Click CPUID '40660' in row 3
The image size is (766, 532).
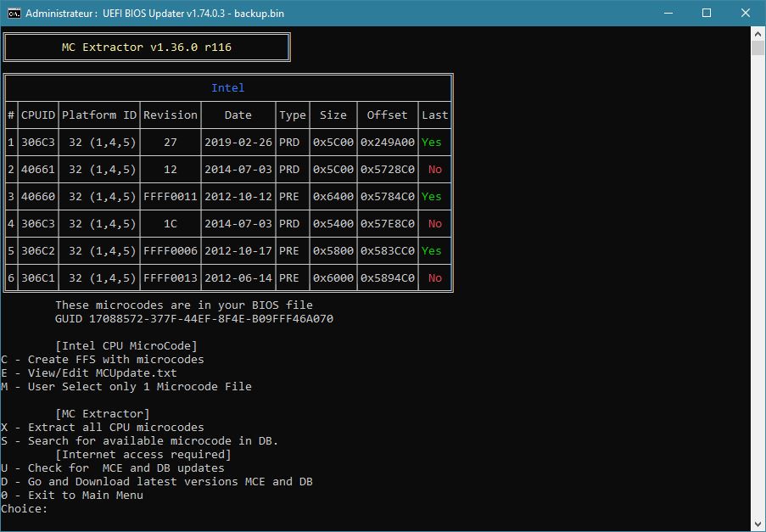(38, 196)
